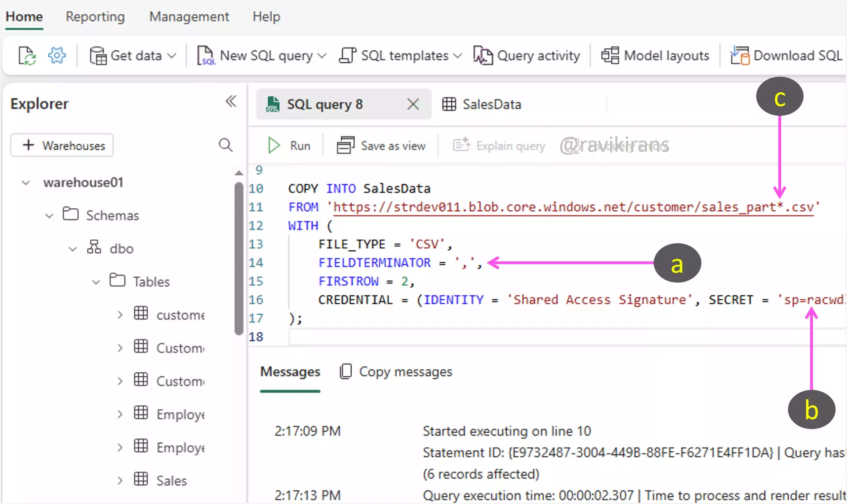Open the SQL templates dropdown
Viewport: 847px width, 504px height.
pos(458,56)
